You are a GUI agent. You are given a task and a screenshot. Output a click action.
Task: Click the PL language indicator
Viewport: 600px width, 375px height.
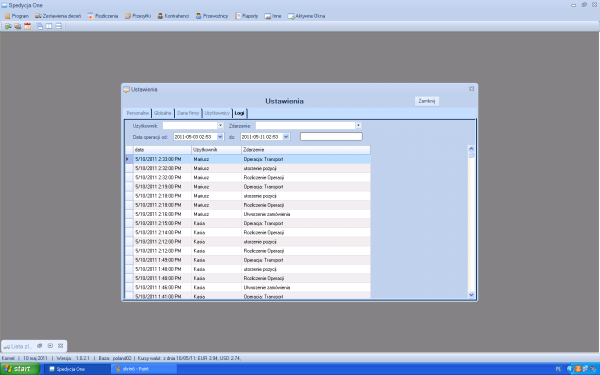tap(558, 369)
